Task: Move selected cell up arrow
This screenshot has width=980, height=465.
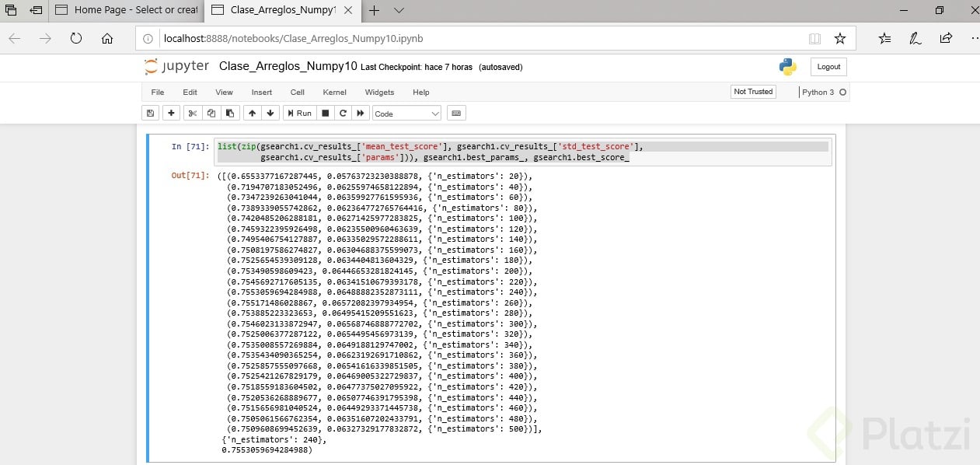Action: click(x=252, y=114)
